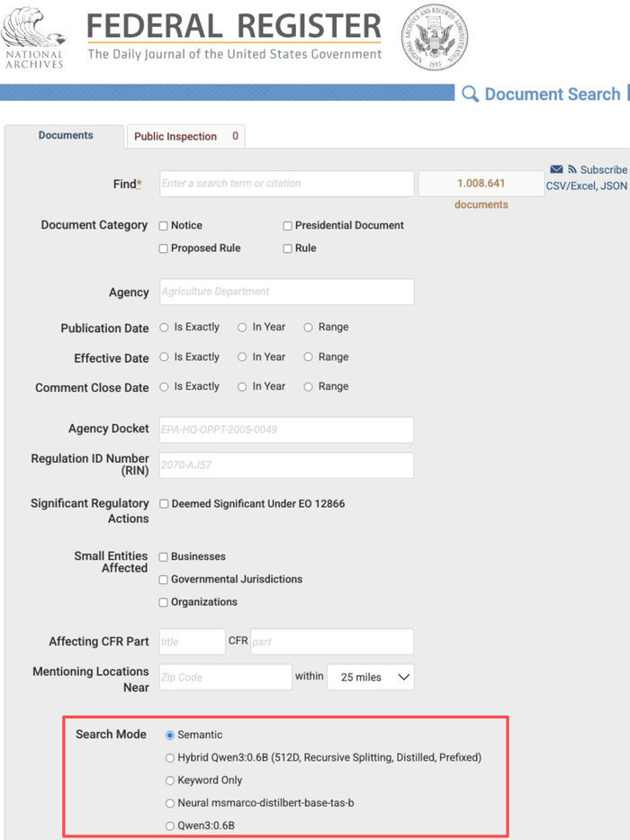The height and width of the screenshot is (840, 630).
Task: Click the National Archives round seal emblem
Action: pyautogui.click(x=434, y=38)
